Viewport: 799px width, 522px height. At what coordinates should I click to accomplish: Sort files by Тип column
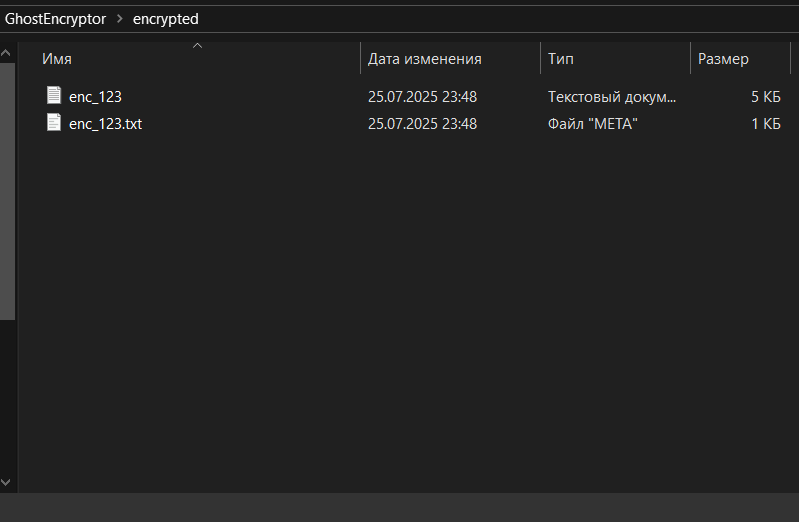(561, 59)
